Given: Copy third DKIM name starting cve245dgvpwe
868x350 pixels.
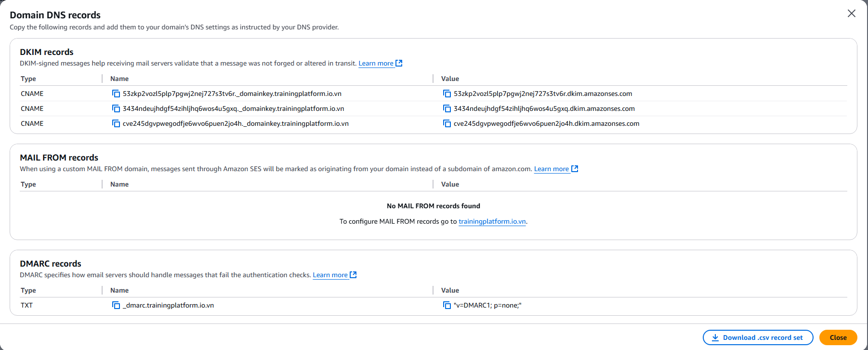Looking at the screenshot, I should (x=116, y=123).
